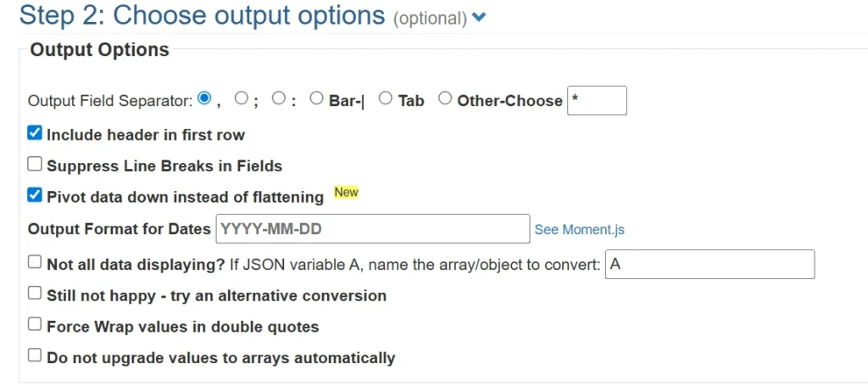Check the Not all data displaying box

point(35,263)
